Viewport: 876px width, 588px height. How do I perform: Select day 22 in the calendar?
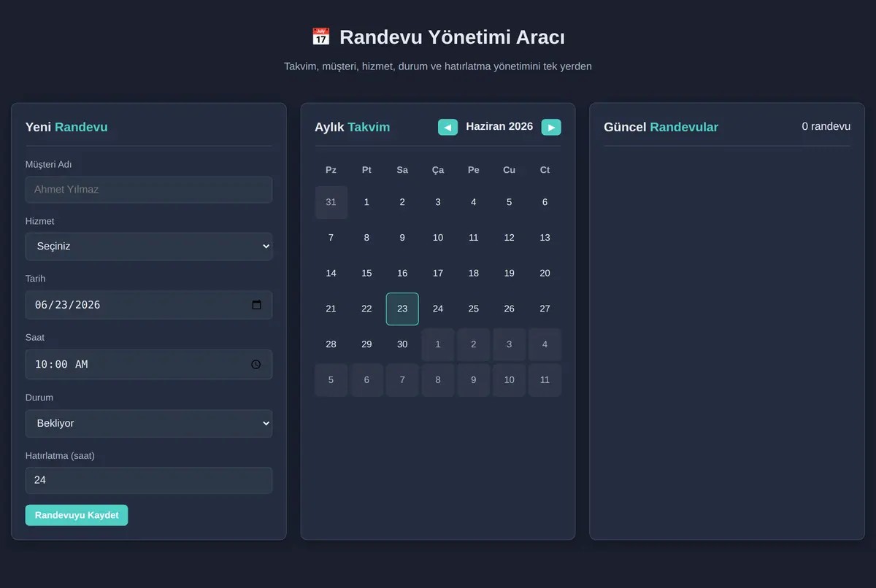(366, 309)
